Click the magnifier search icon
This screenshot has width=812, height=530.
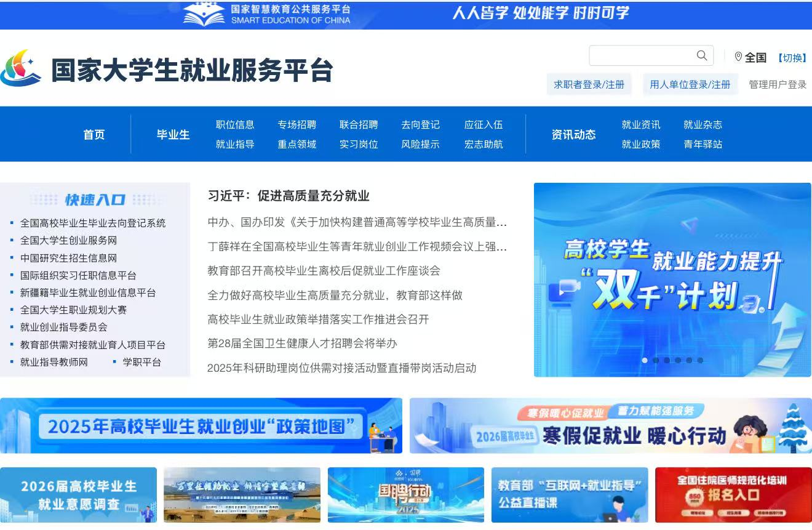click(x=702, y=55)
